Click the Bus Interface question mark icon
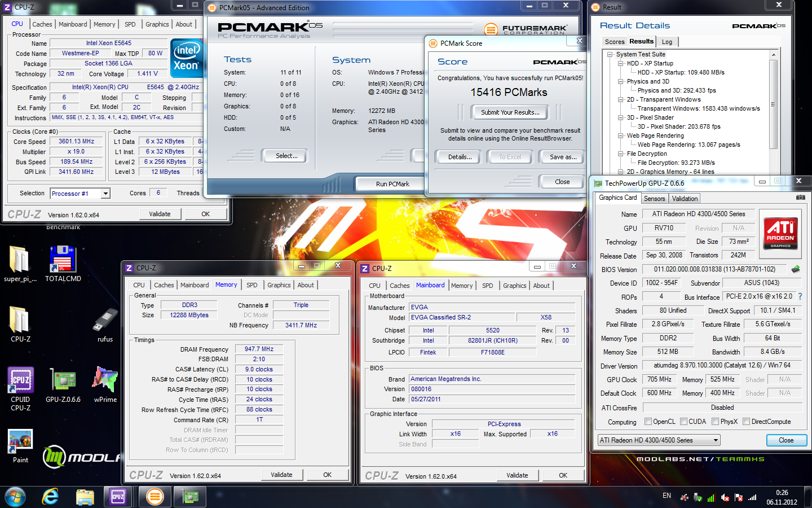Viewport: 812px width, 508px height. [800, 296]
